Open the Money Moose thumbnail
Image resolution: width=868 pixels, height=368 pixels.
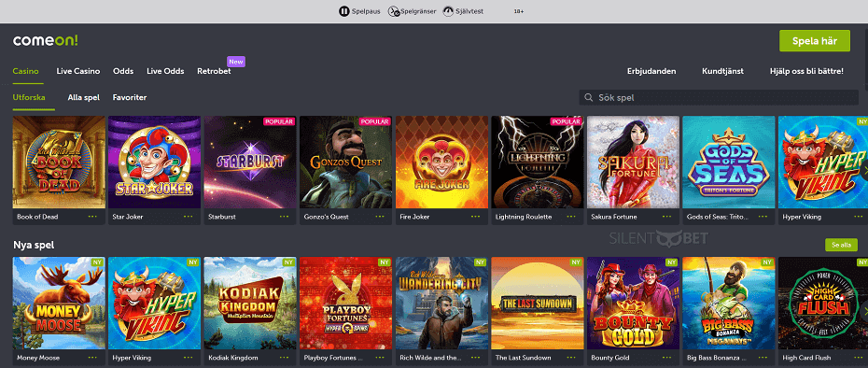[59, 303]
